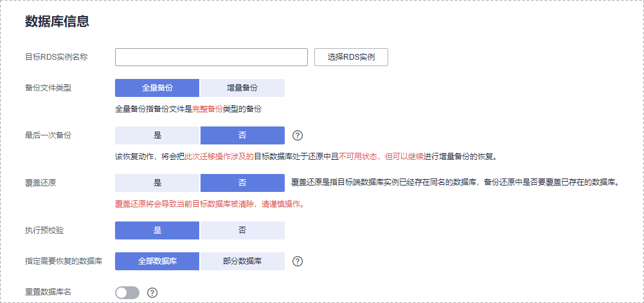The height and width of the screenshot is (303, 644).
Task: Click the 重置数据库名 label text
Action: (x=48, y=292)
